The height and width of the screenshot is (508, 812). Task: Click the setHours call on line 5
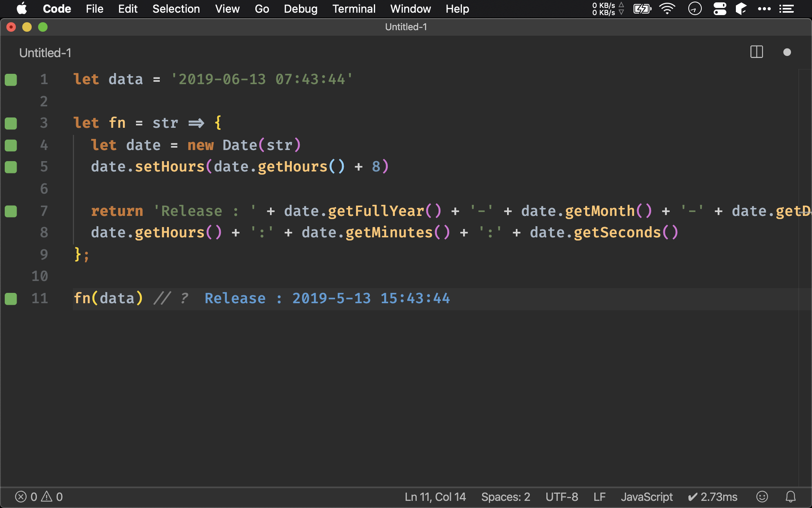(x=169, y=167)
